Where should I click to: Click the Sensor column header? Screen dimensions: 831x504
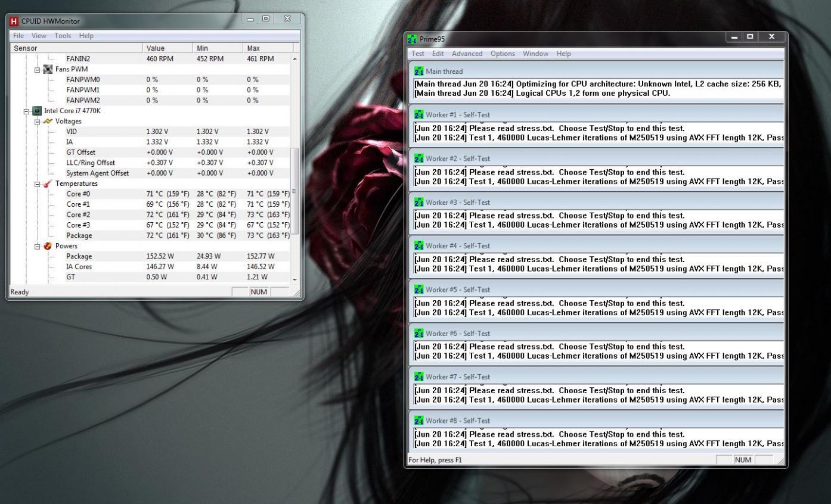tap(76, 48)
